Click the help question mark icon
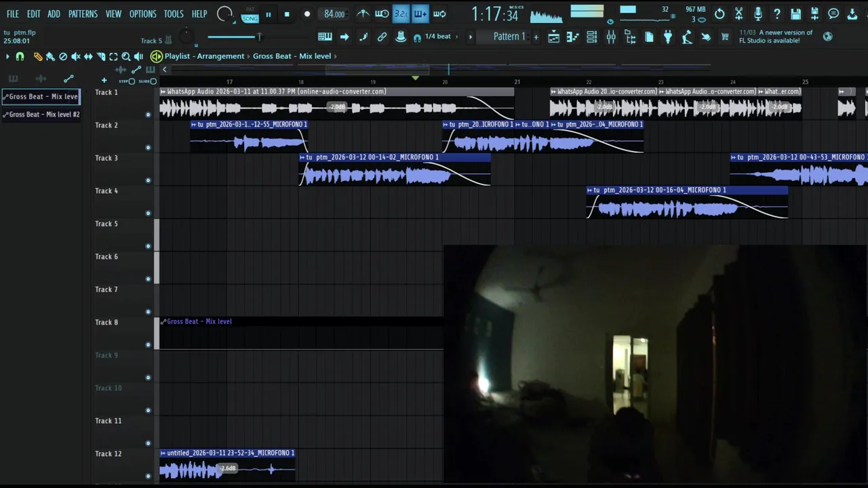868x488 pixels. tap(776, 14)
